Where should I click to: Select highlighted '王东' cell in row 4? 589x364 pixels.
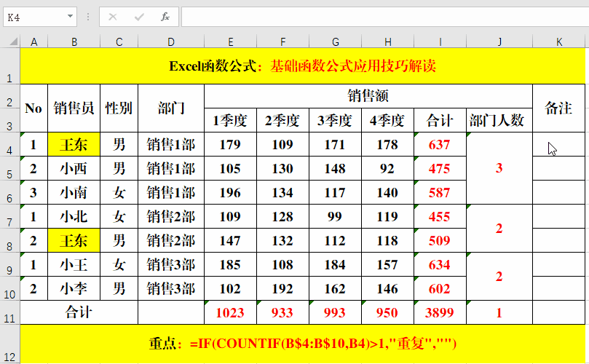tap(74, 144)
